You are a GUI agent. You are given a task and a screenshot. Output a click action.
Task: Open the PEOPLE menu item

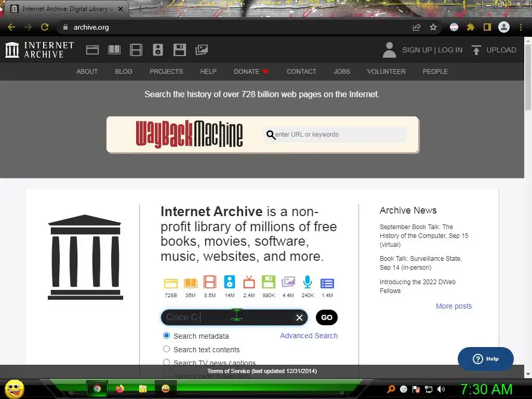point(435,72)
